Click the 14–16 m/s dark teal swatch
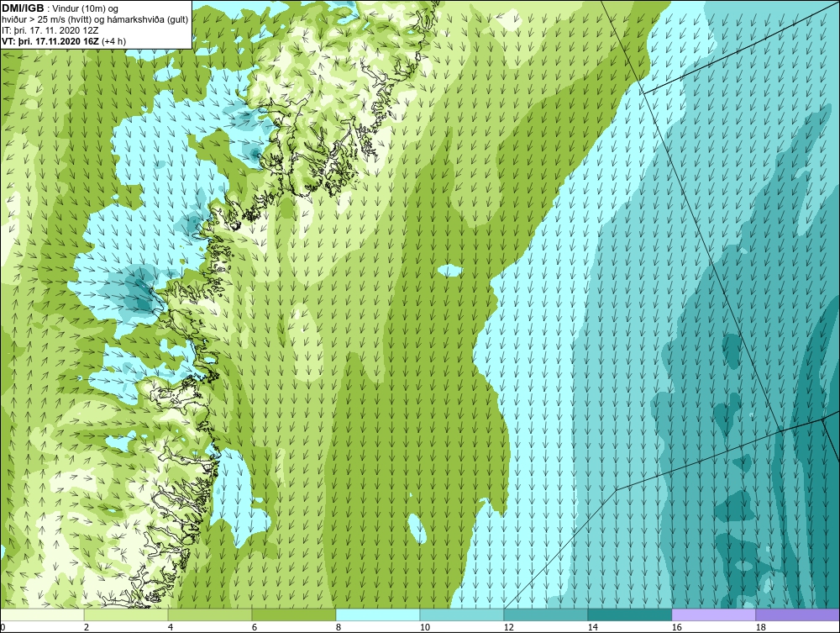Image resolution: width=840 pixels, height=633 pixels. [629, 615]
